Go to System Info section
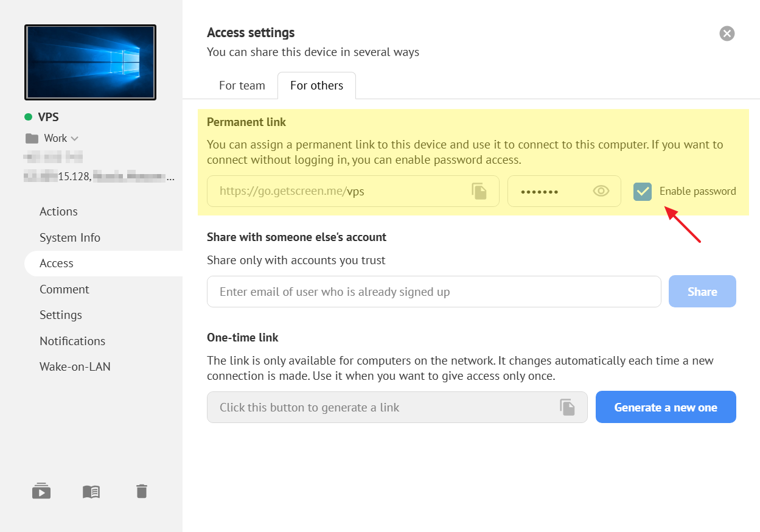760x532 pixels. click(70, 237)
